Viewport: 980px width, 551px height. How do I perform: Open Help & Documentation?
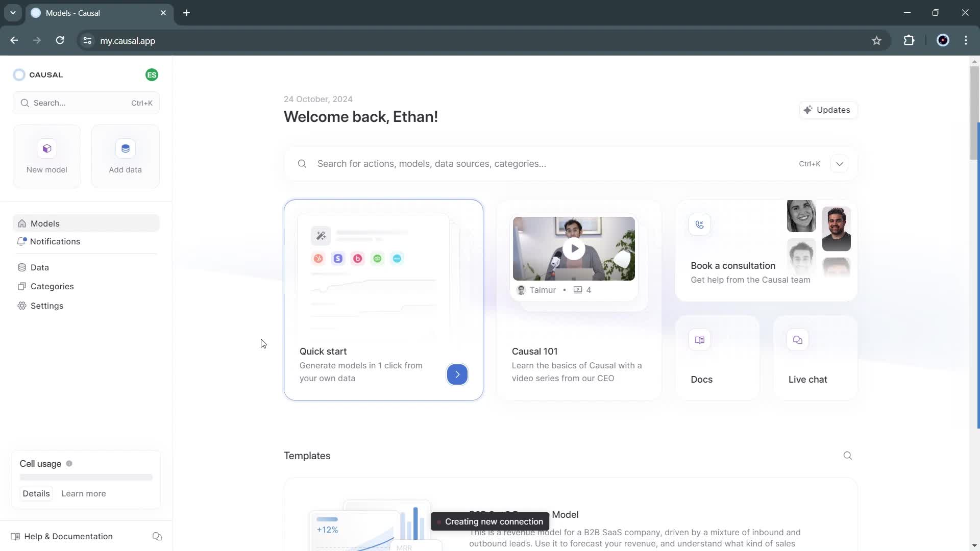point(68,536)
